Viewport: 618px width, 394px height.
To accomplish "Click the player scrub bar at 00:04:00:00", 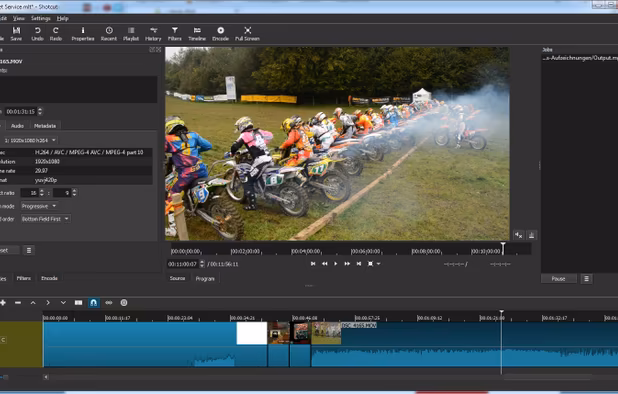I will pyautogui.click(x=305, y=251).
